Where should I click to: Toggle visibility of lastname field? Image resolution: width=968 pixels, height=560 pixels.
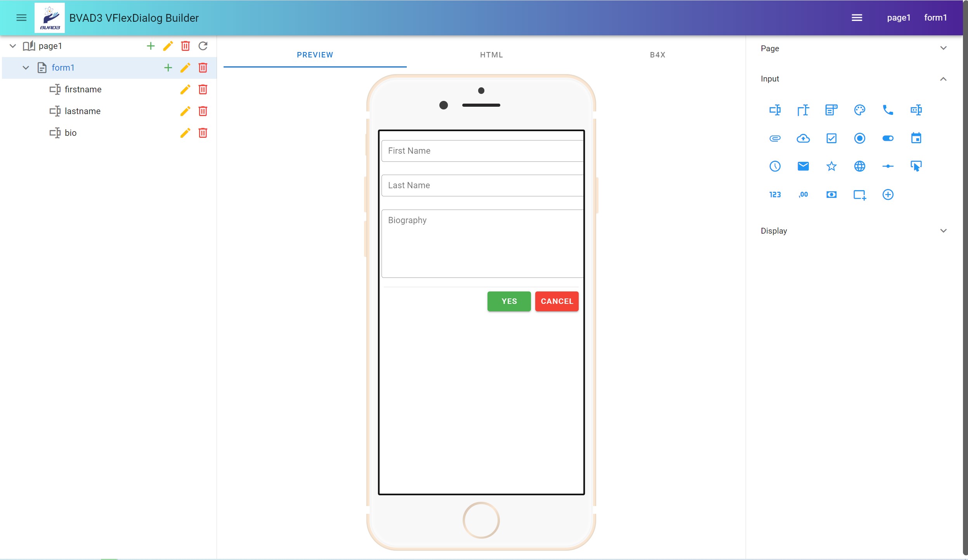pyautogui.click(x=55, y=111)
